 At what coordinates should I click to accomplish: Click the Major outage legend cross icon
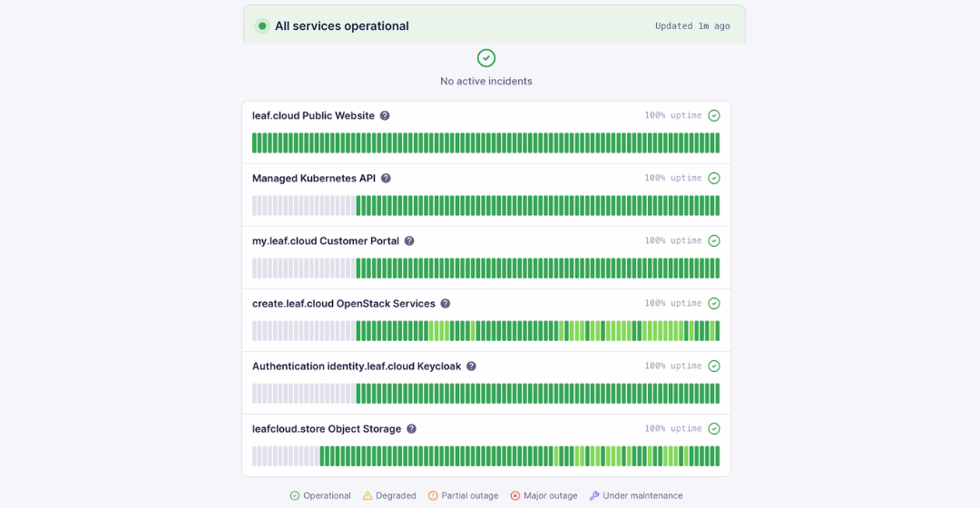click(x=515, y=495)
